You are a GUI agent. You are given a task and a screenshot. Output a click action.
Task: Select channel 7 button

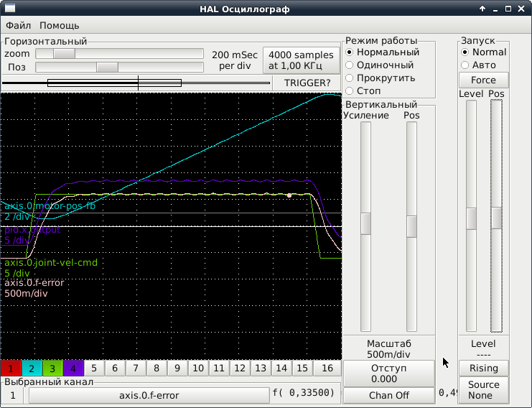tap(136, 368)
